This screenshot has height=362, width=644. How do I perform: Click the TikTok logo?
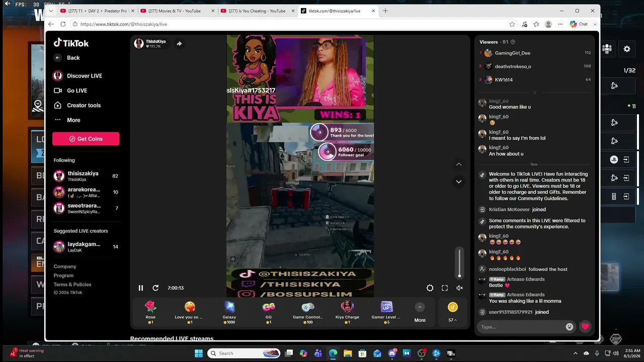point(71,43)
